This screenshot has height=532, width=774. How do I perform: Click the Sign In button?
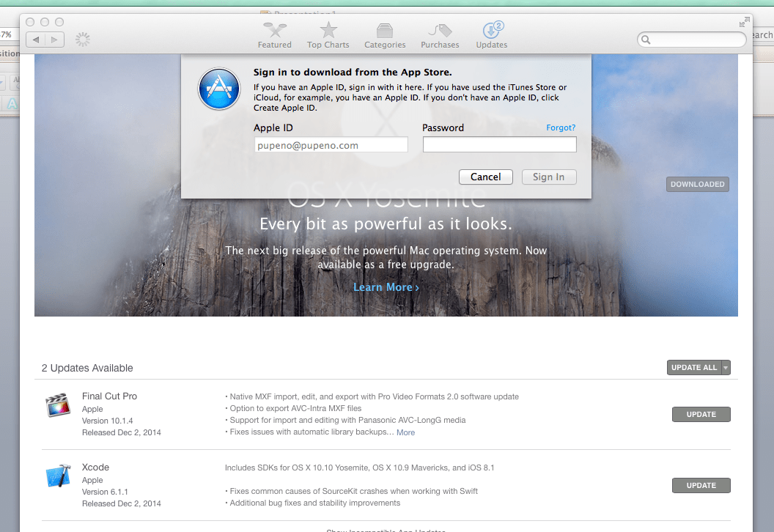click(548, 177)
